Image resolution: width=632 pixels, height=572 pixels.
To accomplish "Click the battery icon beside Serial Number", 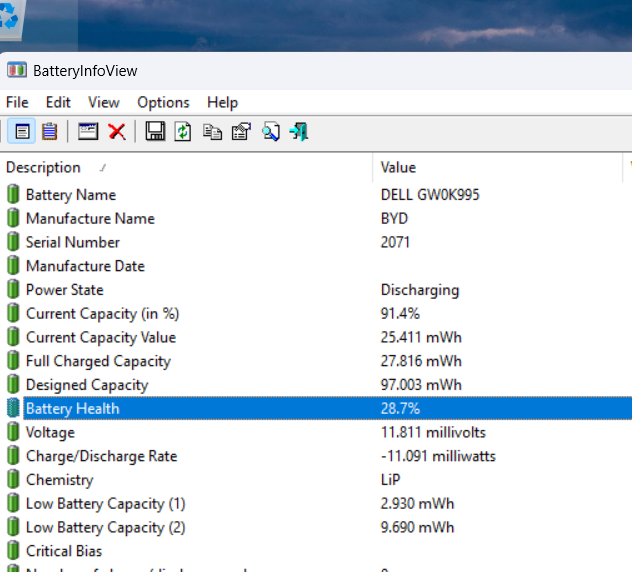I will [x=13, y=242].
